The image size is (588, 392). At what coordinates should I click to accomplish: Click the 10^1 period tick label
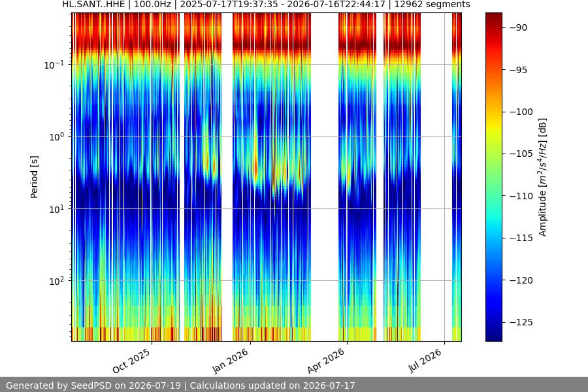coord(56,209)
